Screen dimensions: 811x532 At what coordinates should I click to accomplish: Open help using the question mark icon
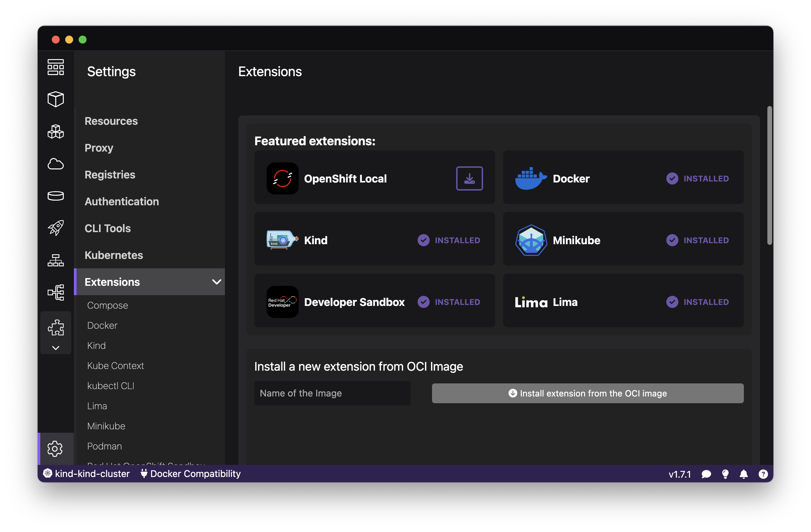(763, 474)
